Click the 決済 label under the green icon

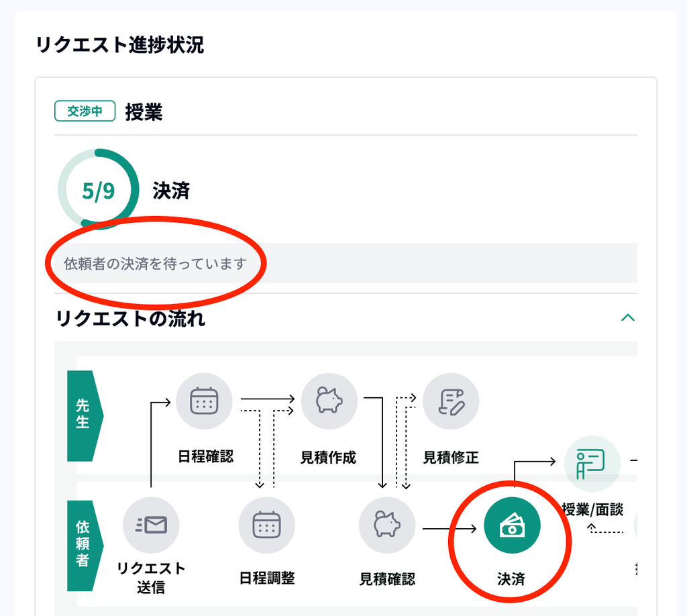[x=511, y=579]
